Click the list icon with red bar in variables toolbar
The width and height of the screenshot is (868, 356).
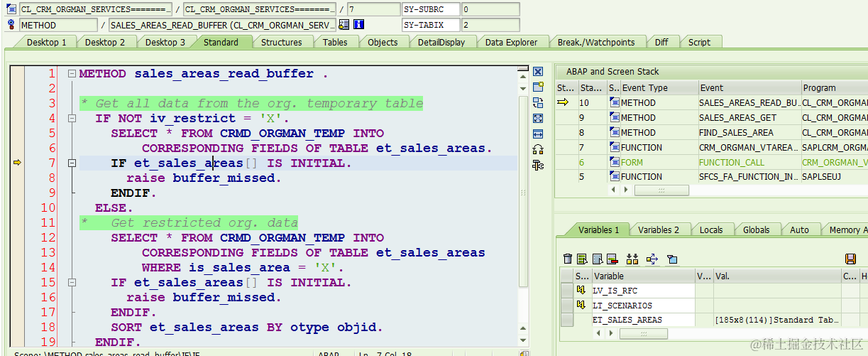pos(612,259)
